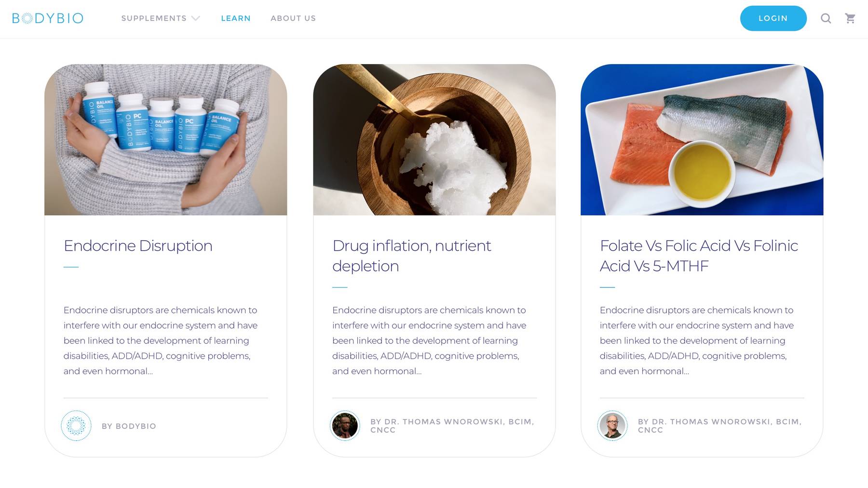This screenshot has width=868, height=488.
Task: Click the BodyBio logo
Action: [48, 18]
